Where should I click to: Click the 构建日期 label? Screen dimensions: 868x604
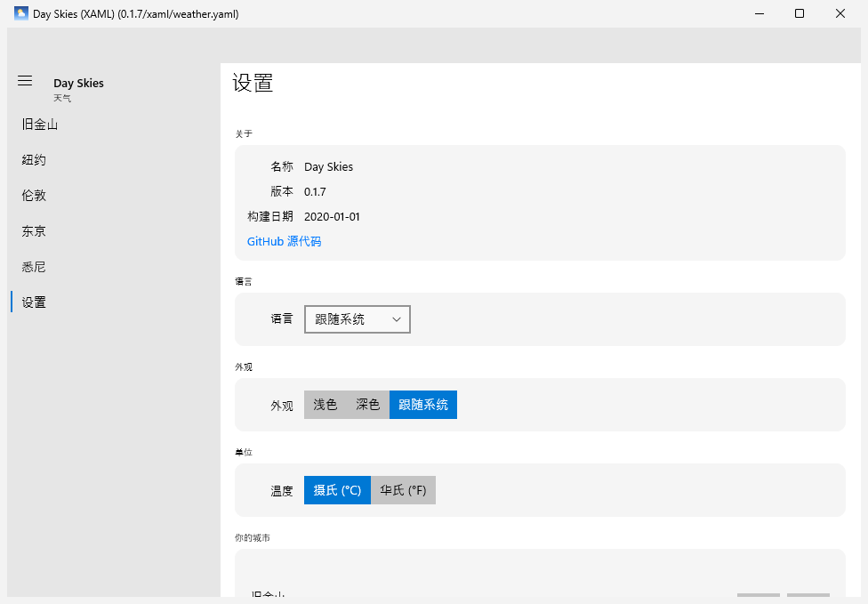[270, 216]
